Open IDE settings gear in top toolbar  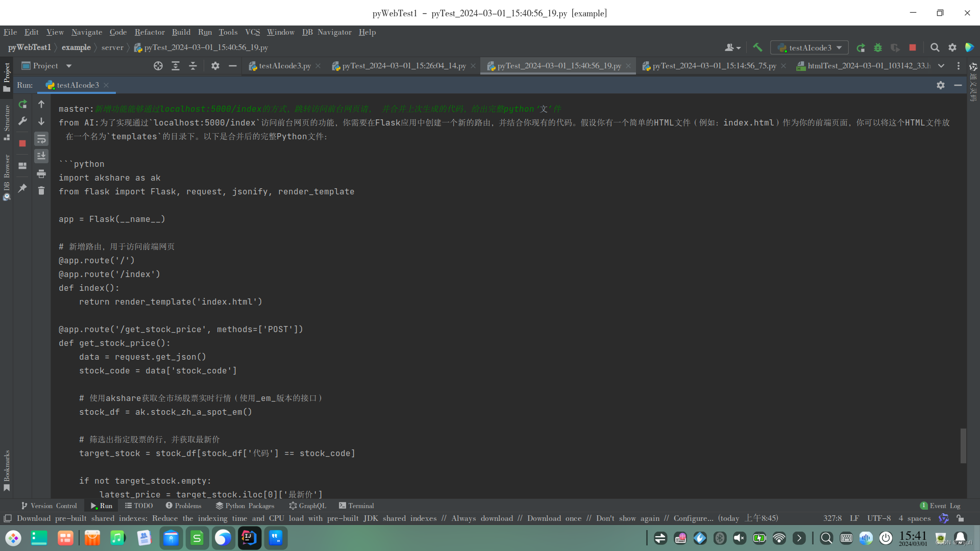tap(952, 47)
